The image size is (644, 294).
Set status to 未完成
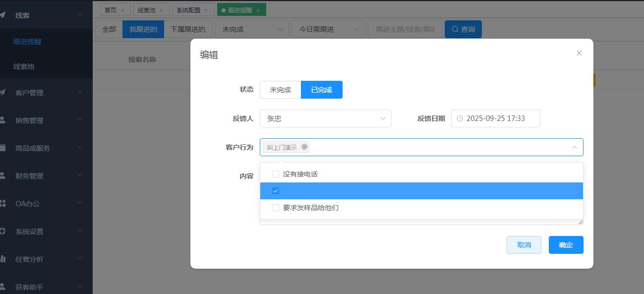tap(280, 90)
